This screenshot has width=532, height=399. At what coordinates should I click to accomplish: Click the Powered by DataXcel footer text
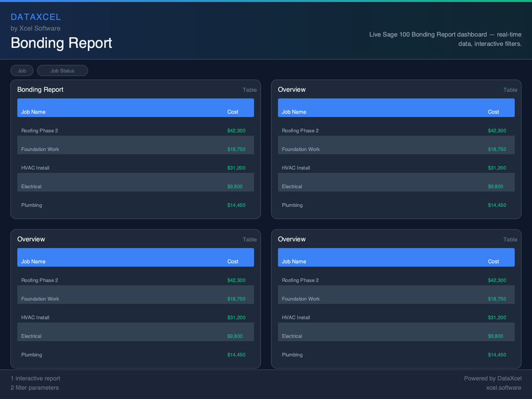click(x=493, y=378)
